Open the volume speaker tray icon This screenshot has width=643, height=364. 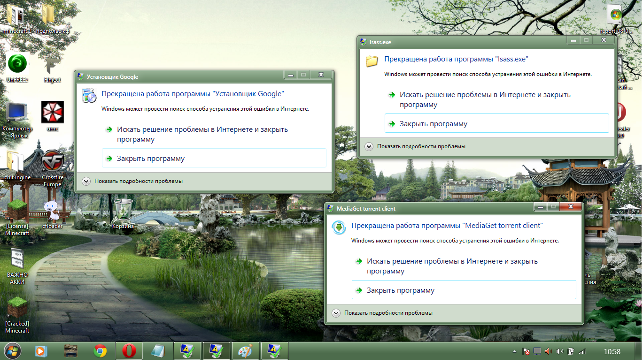point(559,351)
